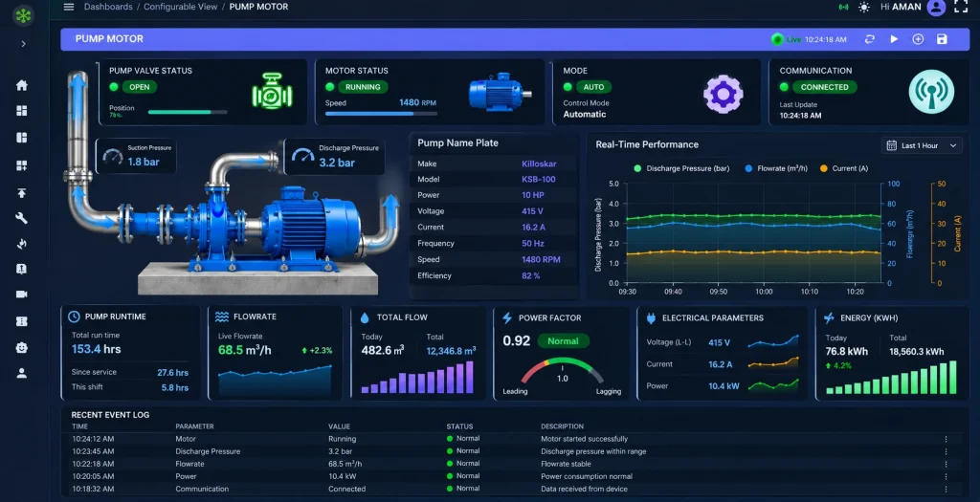This screenshot has width=980, height=502.
Task: Click the purple gear mode icon
Action: pos(724,94)
